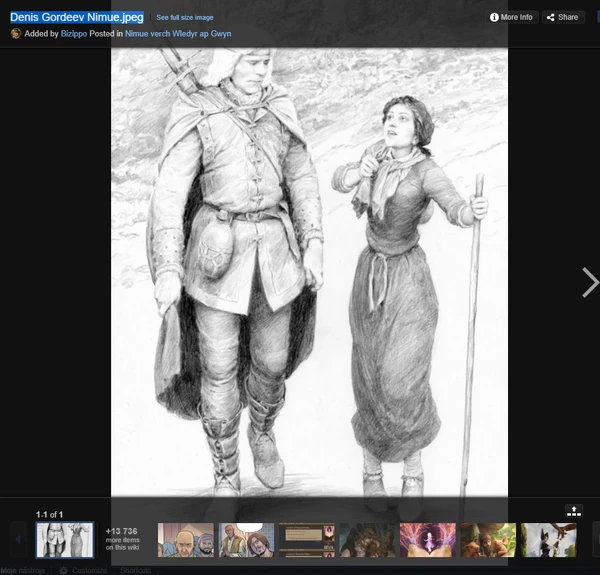Click the upload arrow icon above the carousel
The height and width of the screenshot is (575, 600).
coord(574,511)
